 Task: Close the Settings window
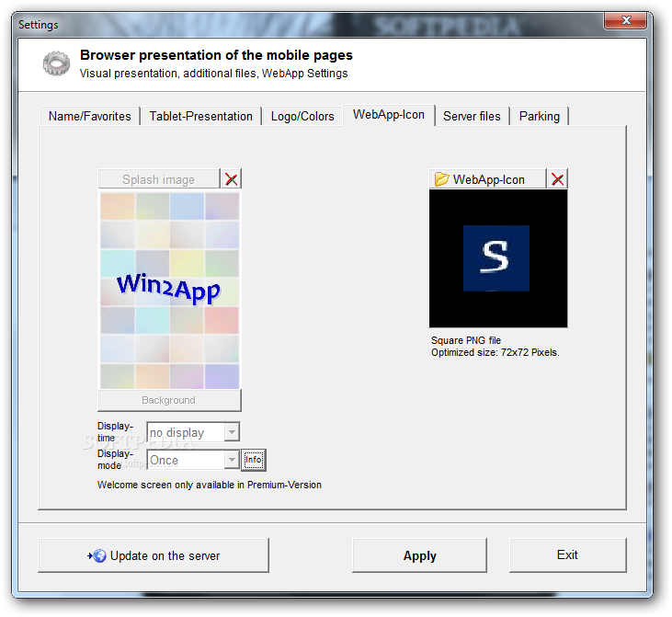click(x=626, y=20)
